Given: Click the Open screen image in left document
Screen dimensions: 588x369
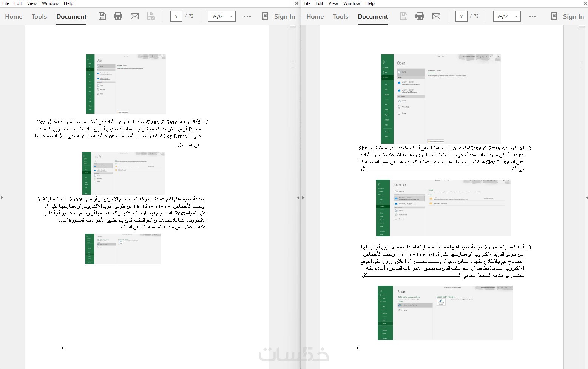Looking at the screenshot, I should click(126, 84).
